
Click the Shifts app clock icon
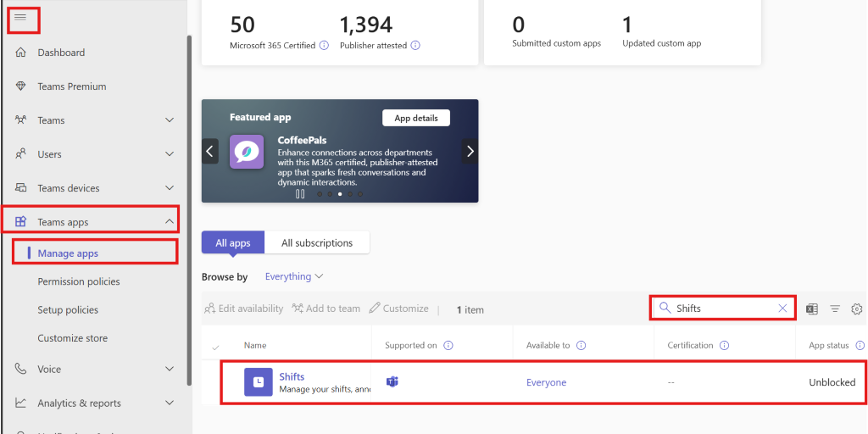tap(259, 382)
